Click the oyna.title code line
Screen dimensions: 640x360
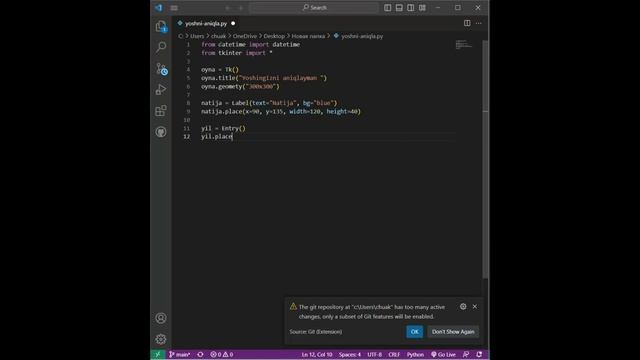click(x=264, y=78)
